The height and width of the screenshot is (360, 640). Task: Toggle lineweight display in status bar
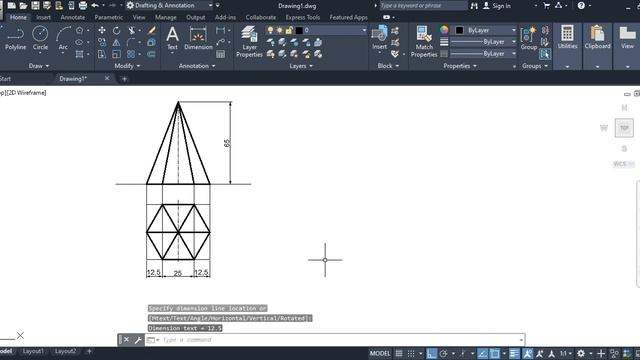pyautogui.click(x=514, y=353)
